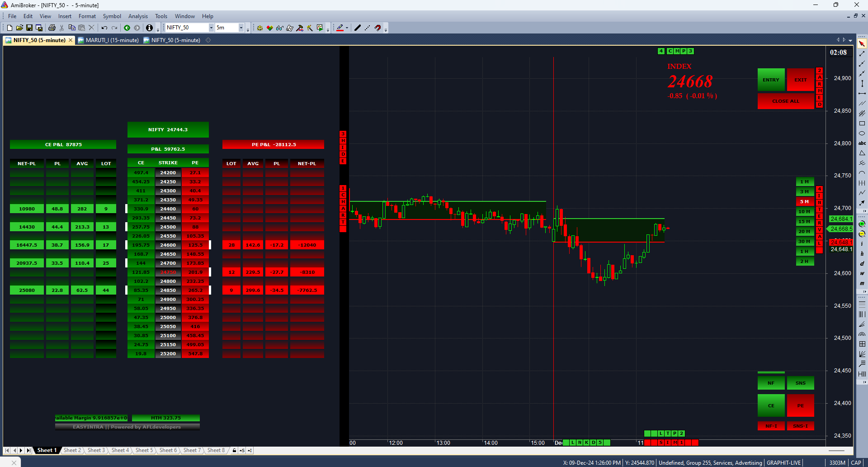This screenshot has width=868, height=467.
Task: Click the green Back navigation arrow
Action: [x=127, y=28]
